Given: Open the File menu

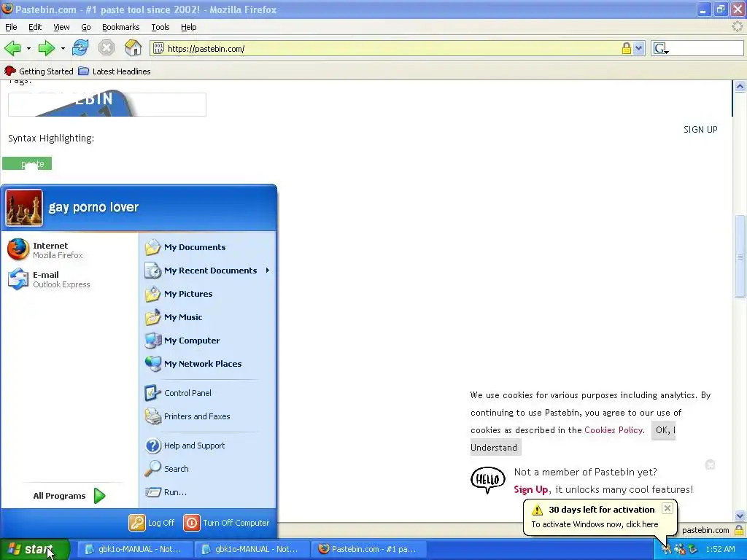Looking at the screenshot, I should click(11, 27).
